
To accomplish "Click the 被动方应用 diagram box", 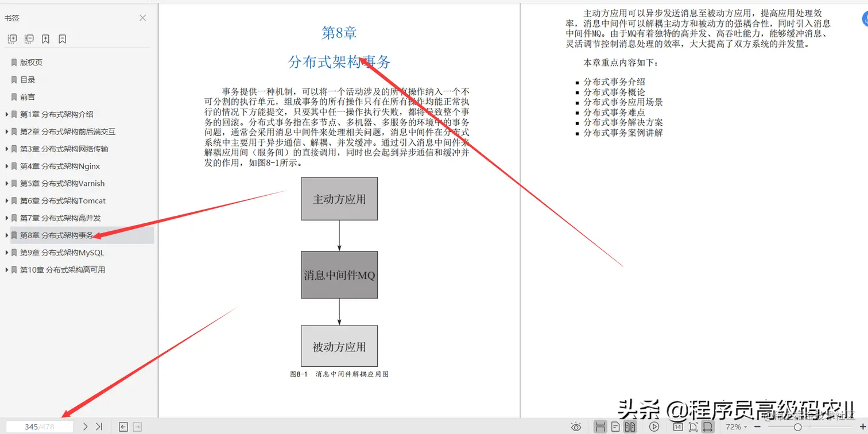I will pos(339,346).
